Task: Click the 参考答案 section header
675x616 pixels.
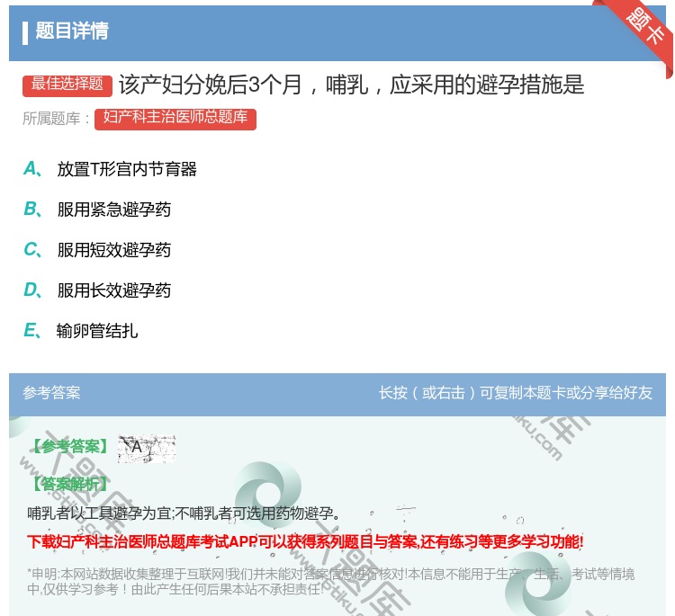Action: tap(51, 393)
